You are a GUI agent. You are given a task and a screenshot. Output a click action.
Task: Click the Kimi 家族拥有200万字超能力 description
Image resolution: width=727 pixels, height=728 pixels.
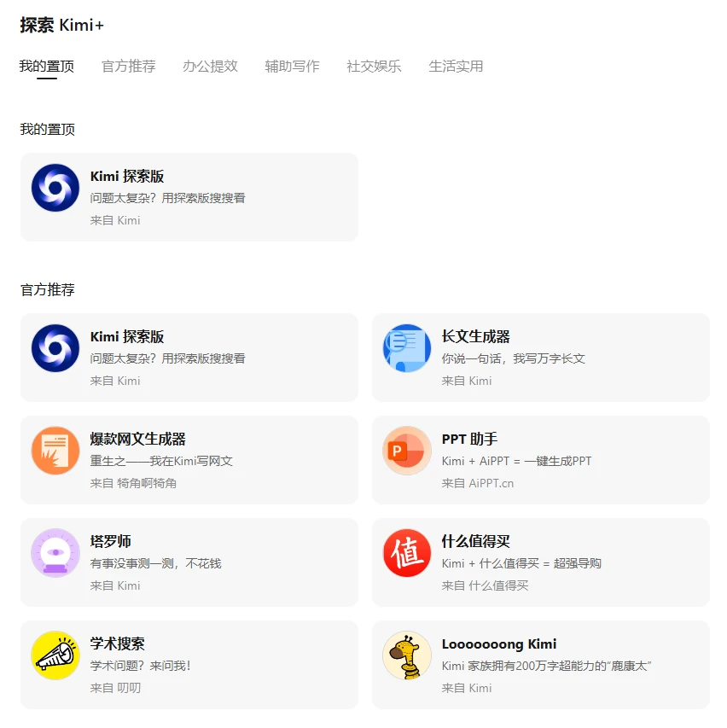point(546,666)
